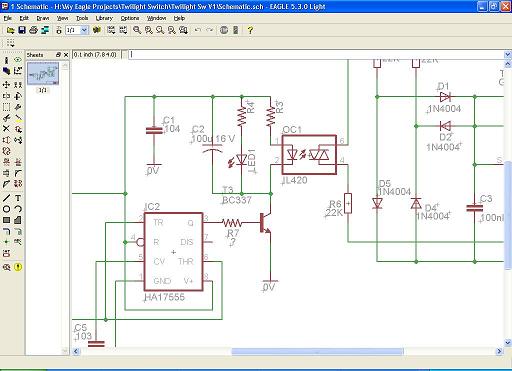Click the Print icon in toolbar

coord(33,30)
